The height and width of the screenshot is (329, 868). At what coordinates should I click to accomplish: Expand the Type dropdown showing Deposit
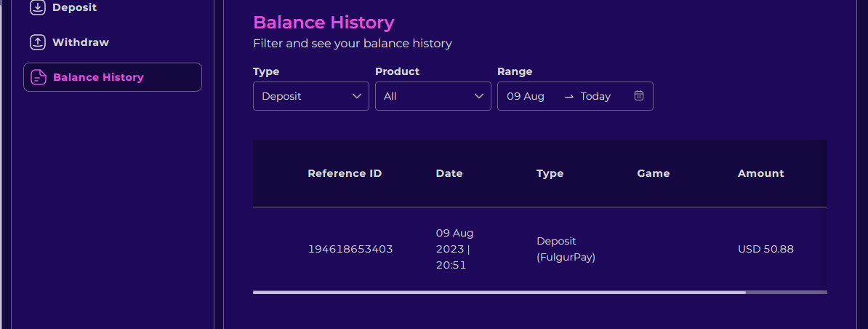coord(311,96)
